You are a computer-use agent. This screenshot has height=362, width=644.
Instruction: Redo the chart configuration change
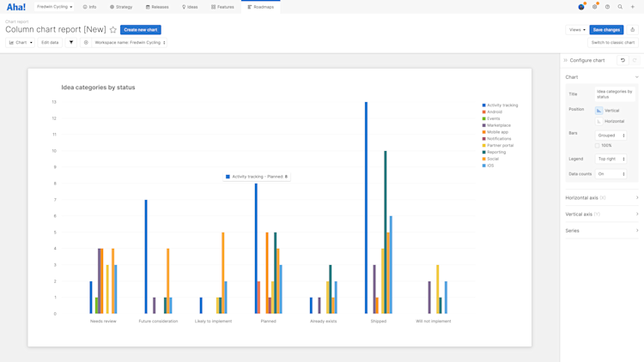[635, 60]
